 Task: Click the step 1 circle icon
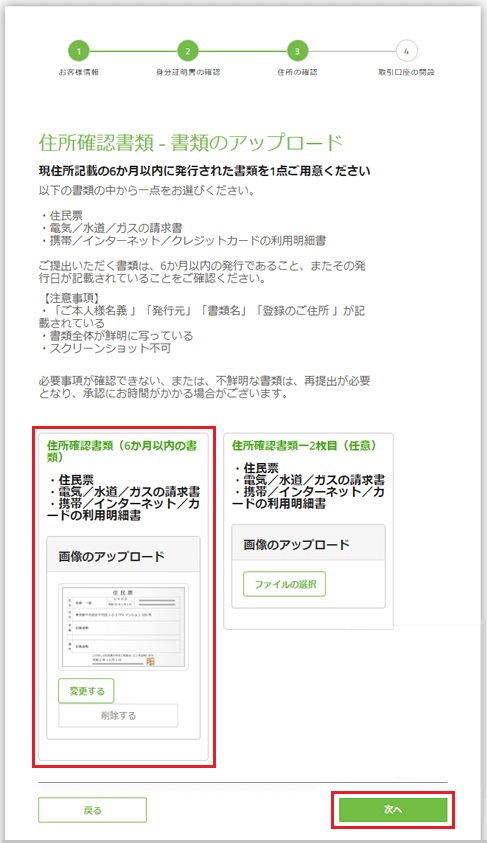click(x=78, y=52)
